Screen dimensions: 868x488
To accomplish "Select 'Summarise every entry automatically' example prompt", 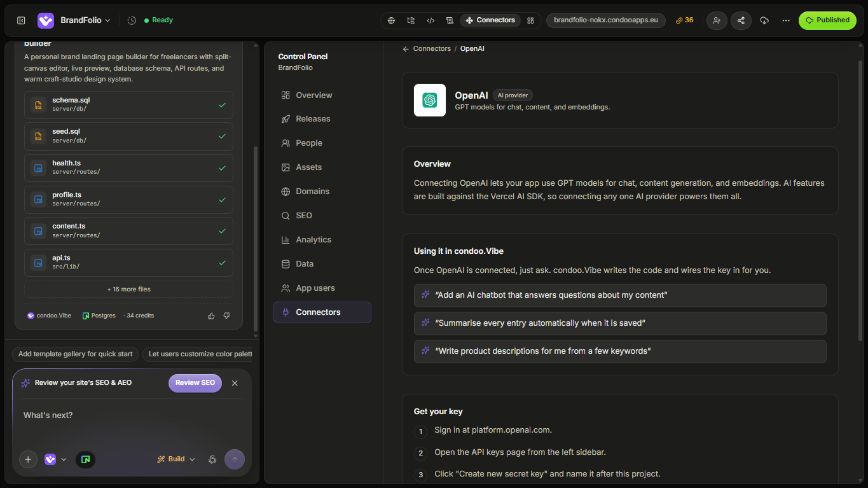I will coord(620,323).
